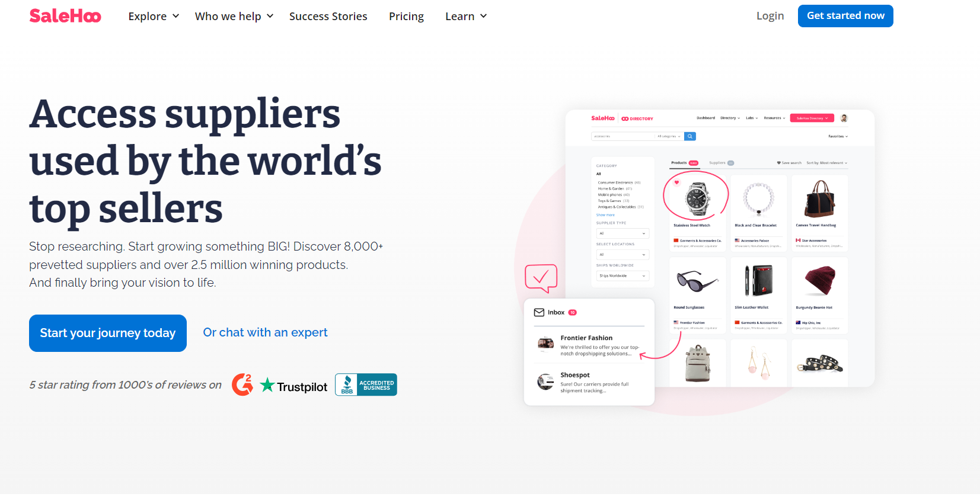
Task: Expand the Explore dropdown menu
Action: click(x=154, y=16)
